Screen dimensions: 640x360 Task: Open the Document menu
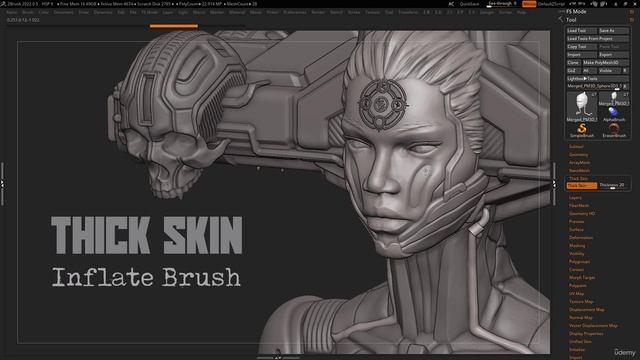tap(64, 12)
